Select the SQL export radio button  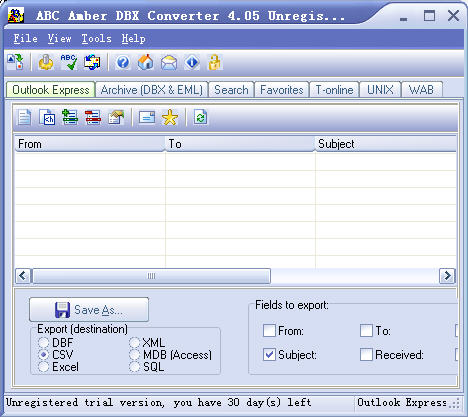point(134,367)
